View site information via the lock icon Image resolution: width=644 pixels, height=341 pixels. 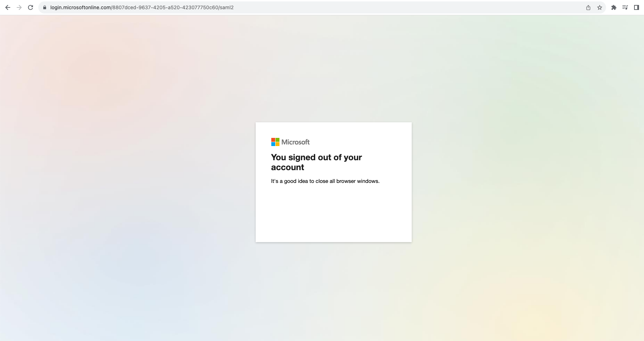45,7
